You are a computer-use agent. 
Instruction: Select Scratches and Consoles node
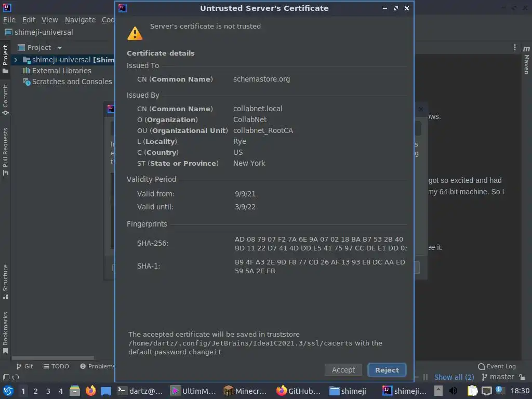pyautogui.click(x=67, y=82)
